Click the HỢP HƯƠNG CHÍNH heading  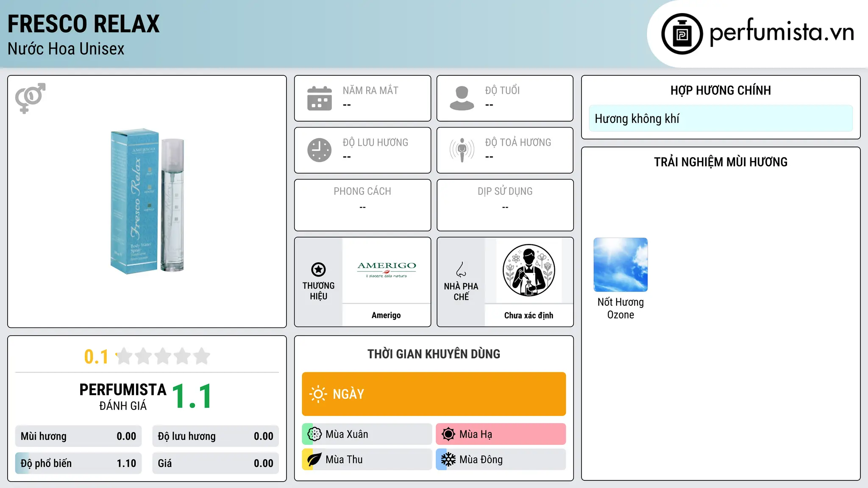click(x=721, y=90)
